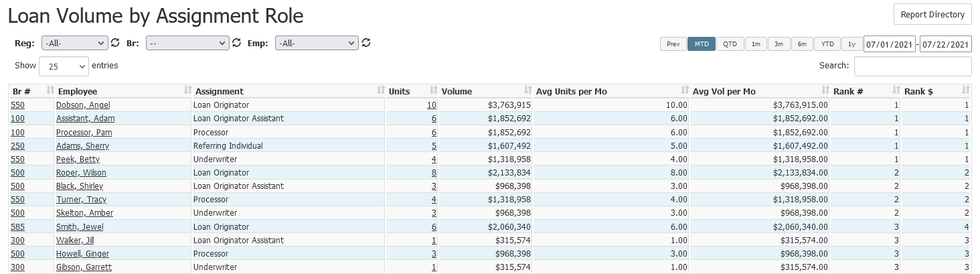
Task: Sort by Avg Vol per Mo arrows
Action: coord(825,91)
